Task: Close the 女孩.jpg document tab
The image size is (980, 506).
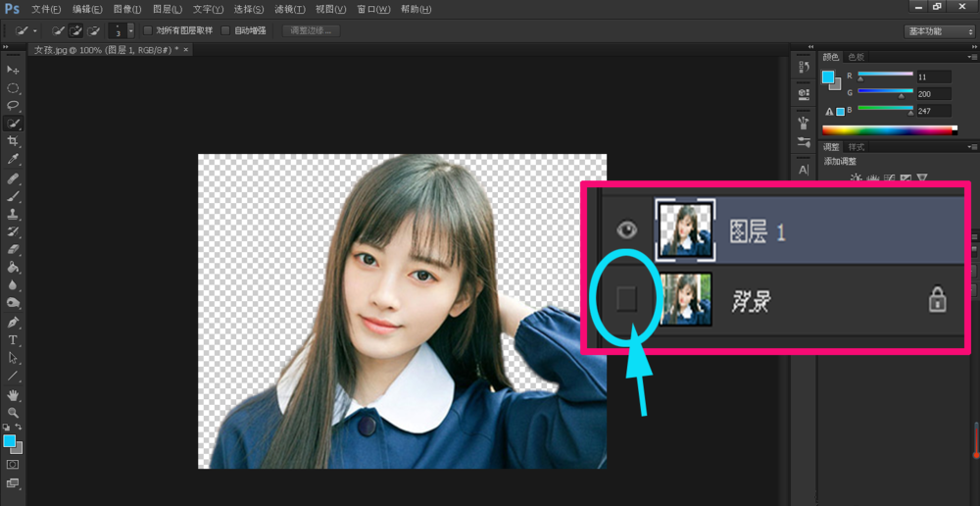Action: click(185, 49)
